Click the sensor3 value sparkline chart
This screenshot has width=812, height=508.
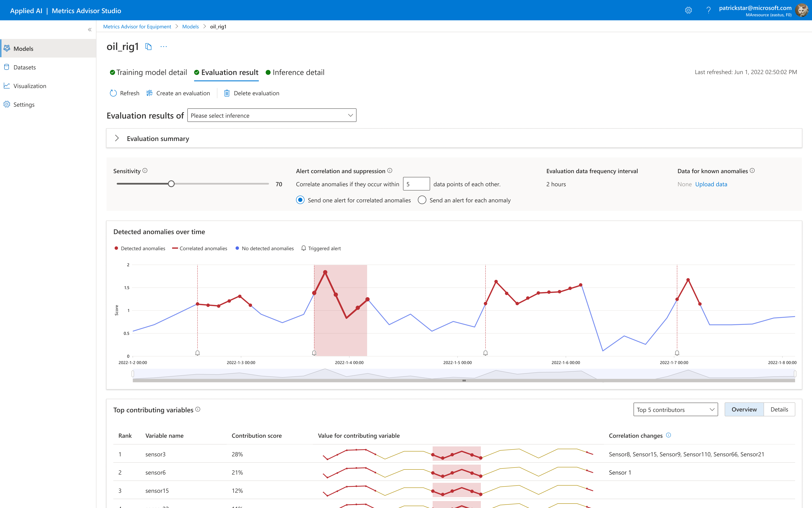click(x=458, y=454)
